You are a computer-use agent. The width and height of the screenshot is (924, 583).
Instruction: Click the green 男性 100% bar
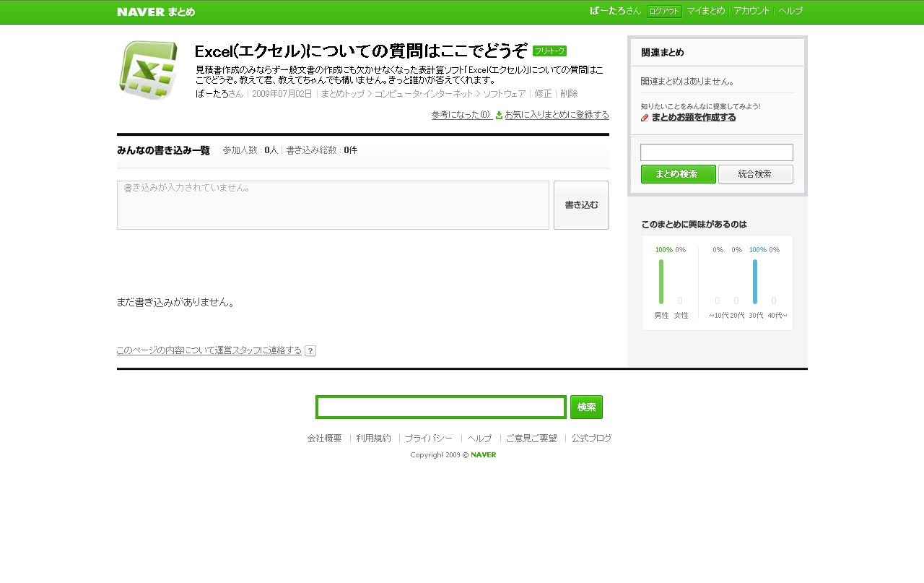coord(661,282)
